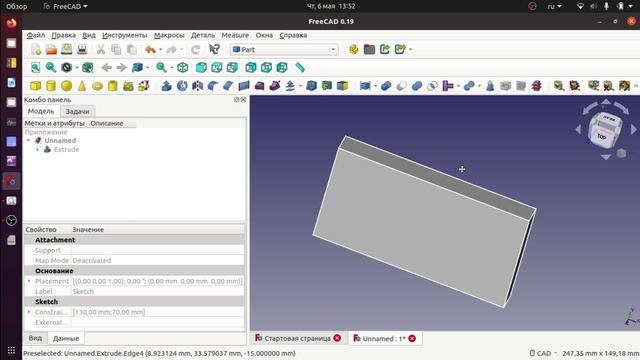This screenshot has height=360, width=640.
Task: Open the Правка menu
Action: point(63,35)
